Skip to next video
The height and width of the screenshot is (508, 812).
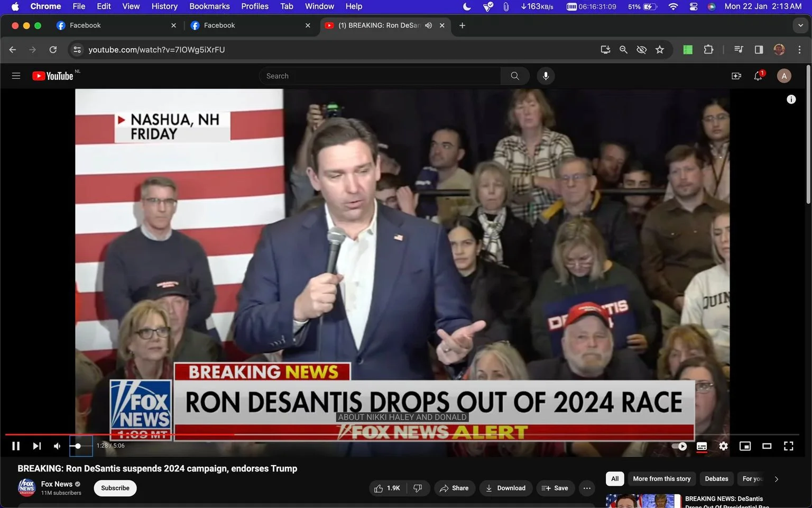click(x=36, y=446)
